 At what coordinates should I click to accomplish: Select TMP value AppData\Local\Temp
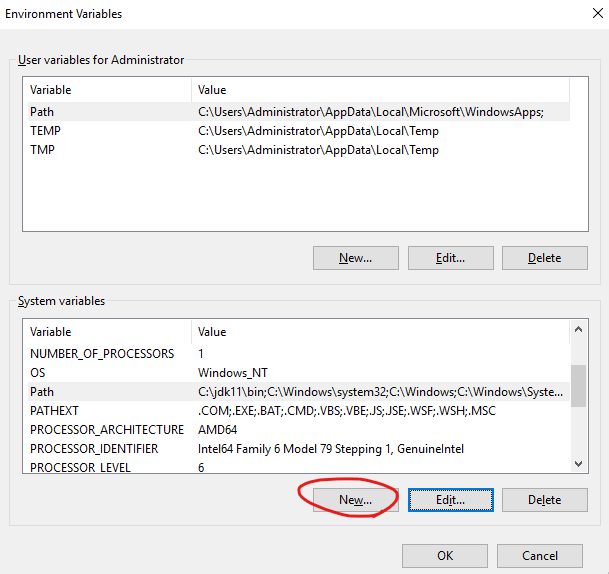pyautogui.click(x=318, y=150)
